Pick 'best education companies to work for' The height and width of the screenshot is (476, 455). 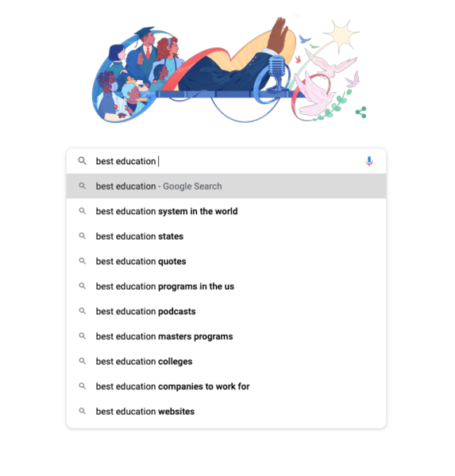tap(226, 386)
